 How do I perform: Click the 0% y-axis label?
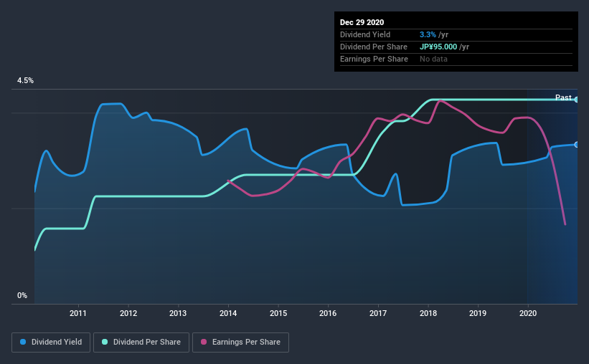point(22,296)
